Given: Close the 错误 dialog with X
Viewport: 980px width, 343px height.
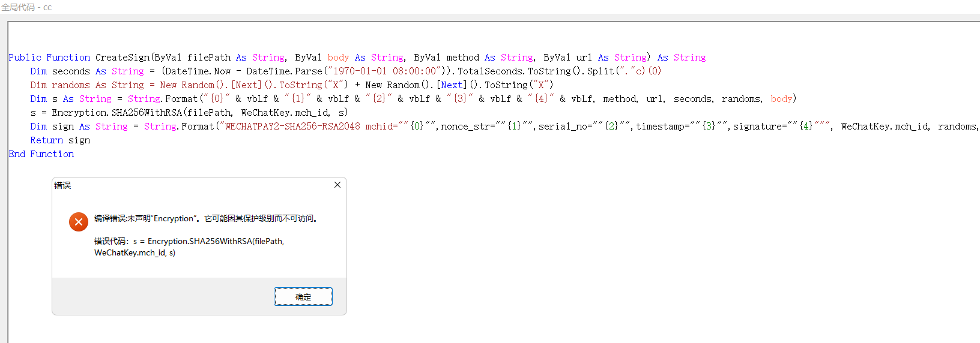Looking at the screenshot, I should click(x=337, y=185).
